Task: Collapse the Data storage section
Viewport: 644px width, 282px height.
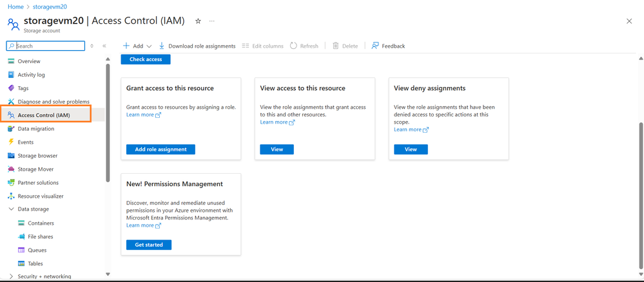Action: tap(11, 209)
